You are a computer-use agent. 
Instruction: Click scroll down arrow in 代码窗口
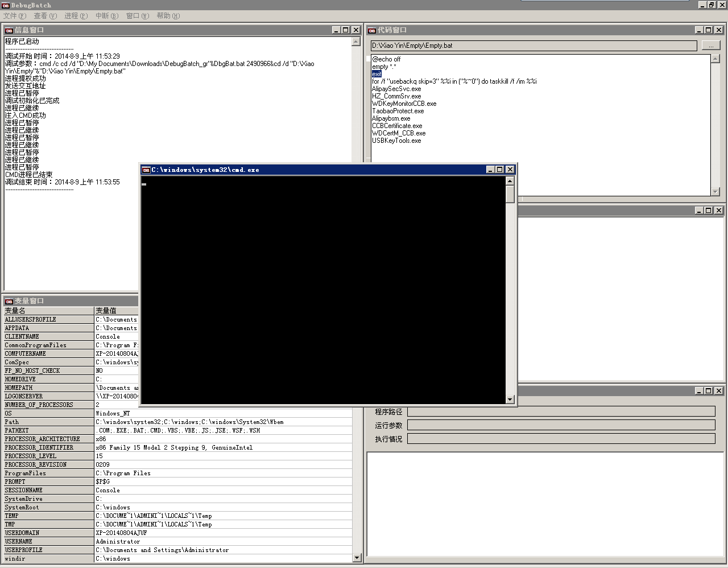715,192
